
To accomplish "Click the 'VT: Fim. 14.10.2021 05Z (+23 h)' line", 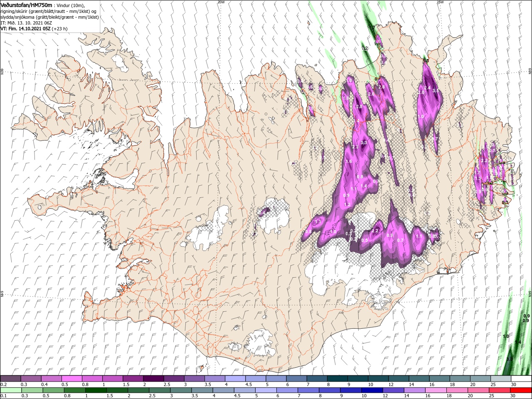I will click(x=34, y=29).
